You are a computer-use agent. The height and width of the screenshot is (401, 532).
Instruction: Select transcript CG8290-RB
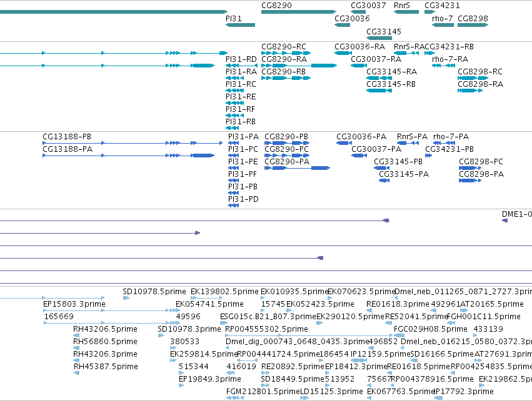[286, 78]
